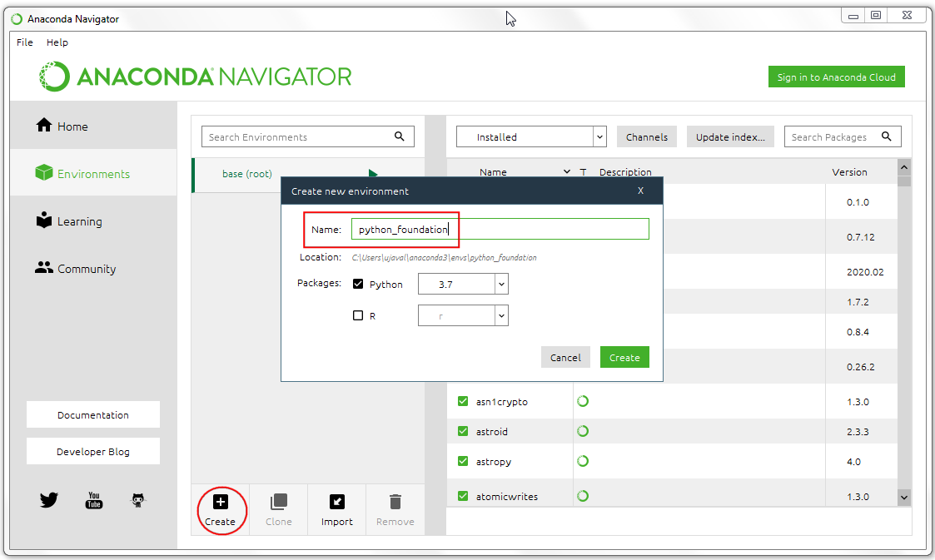935x560 pixels.
Task: Open the GitHub octocat icon link
Action: pyautogui.click(x=137, y=500)
